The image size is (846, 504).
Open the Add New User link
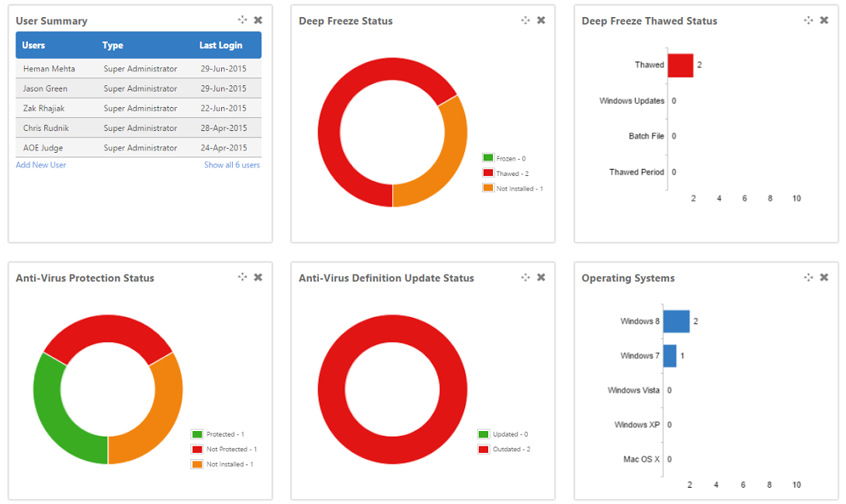click(41, 165)
